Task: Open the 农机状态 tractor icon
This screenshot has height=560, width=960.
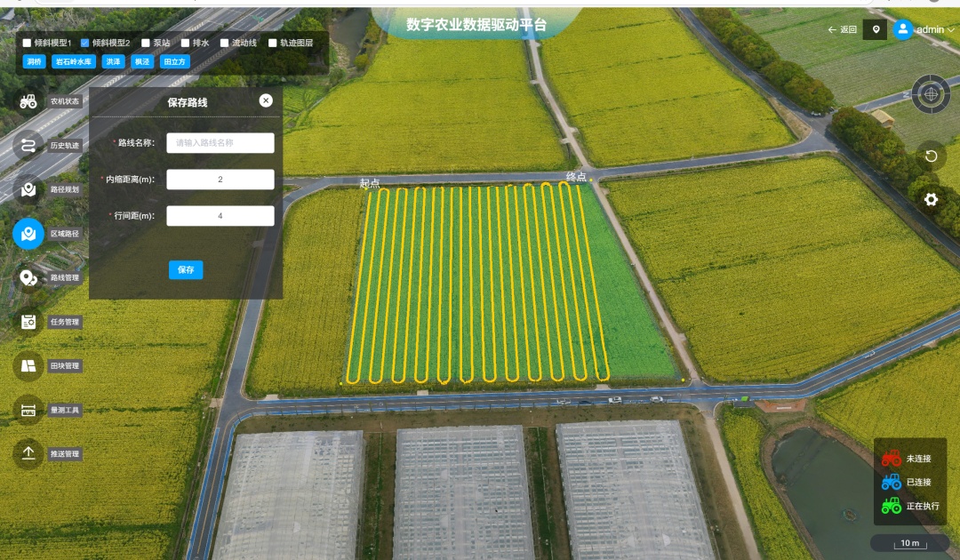Action: [28, 101]
